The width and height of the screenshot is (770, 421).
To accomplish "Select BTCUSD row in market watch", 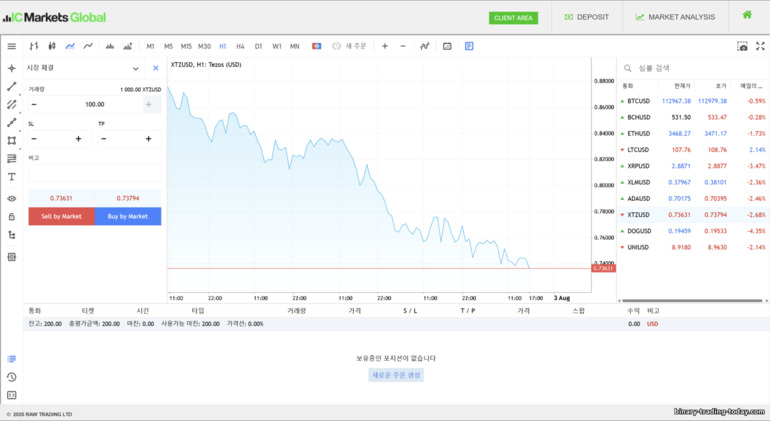I will 692,101.
